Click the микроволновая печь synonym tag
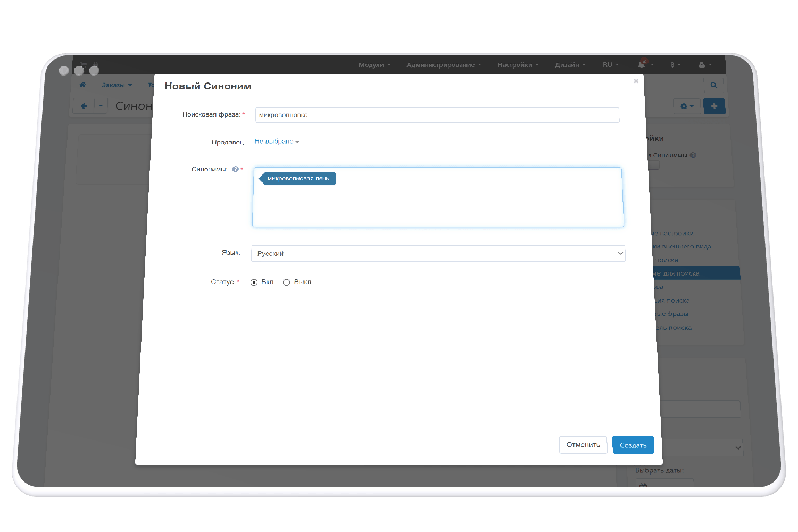 coord(297,179)
